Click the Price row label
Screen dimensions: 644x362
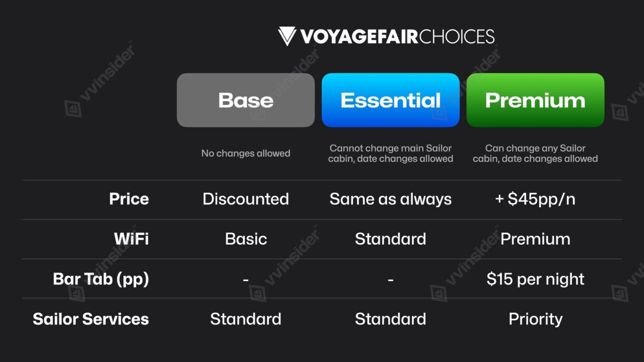[x=129, y=199]
